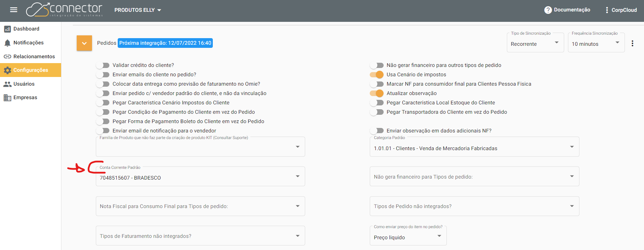Open Como enviar preço do item dropdown
Image resolution: width=644 pixels, height=250 pixels.
[408, 236]
